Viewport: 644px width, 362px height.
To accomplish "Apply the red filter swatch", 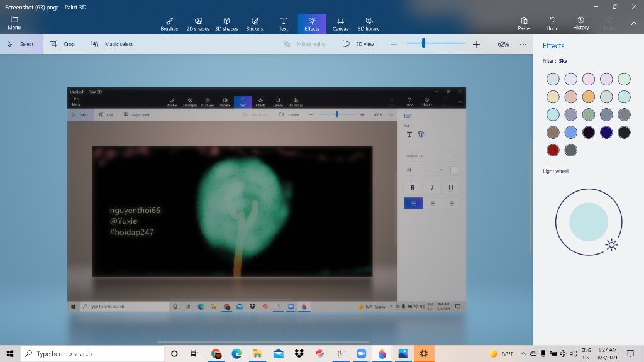I will (553, 150).
